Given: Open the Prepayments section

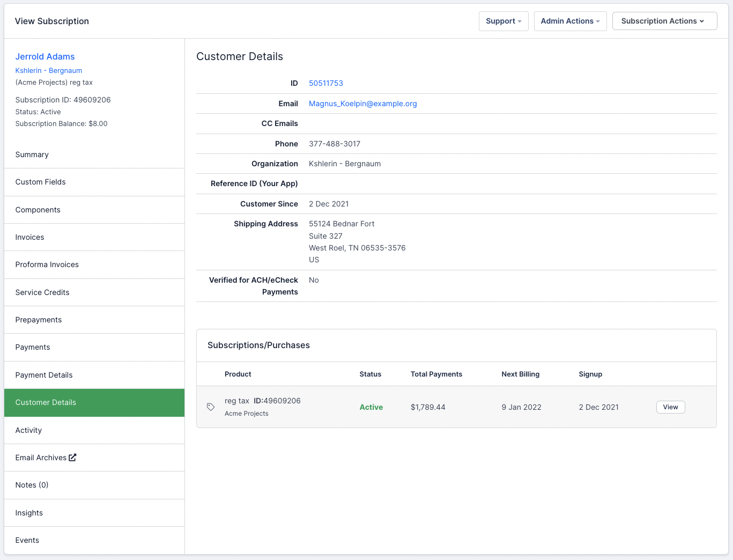Looking at the screenshot, I should click(x=39, y=320).
